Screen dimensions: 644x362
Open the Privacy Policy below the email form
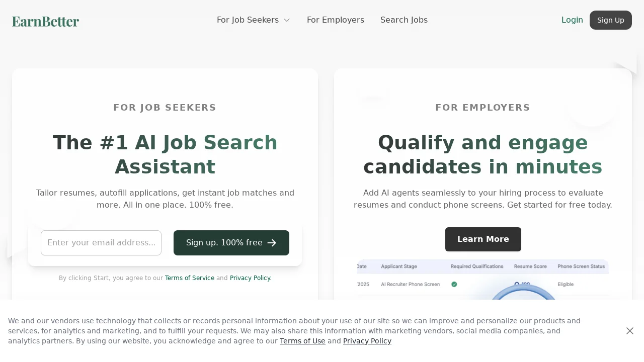point(250,278)
